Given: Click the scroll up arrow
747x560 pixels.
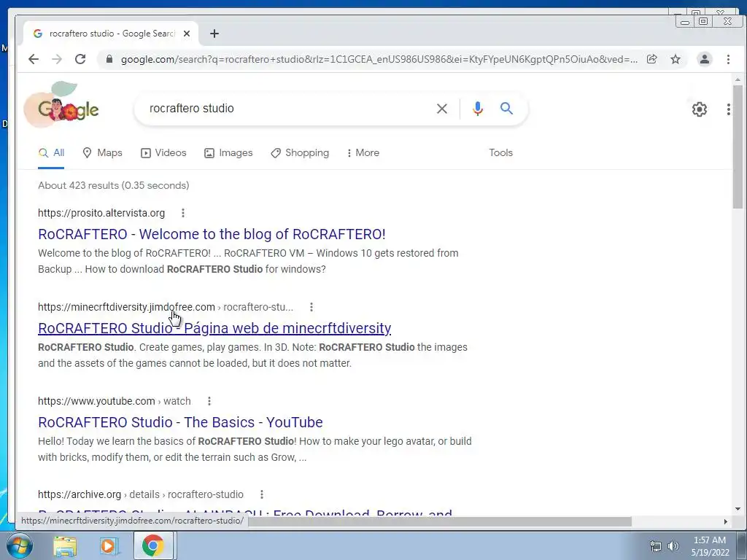Looking at the screenshot, I should (738, 79).
